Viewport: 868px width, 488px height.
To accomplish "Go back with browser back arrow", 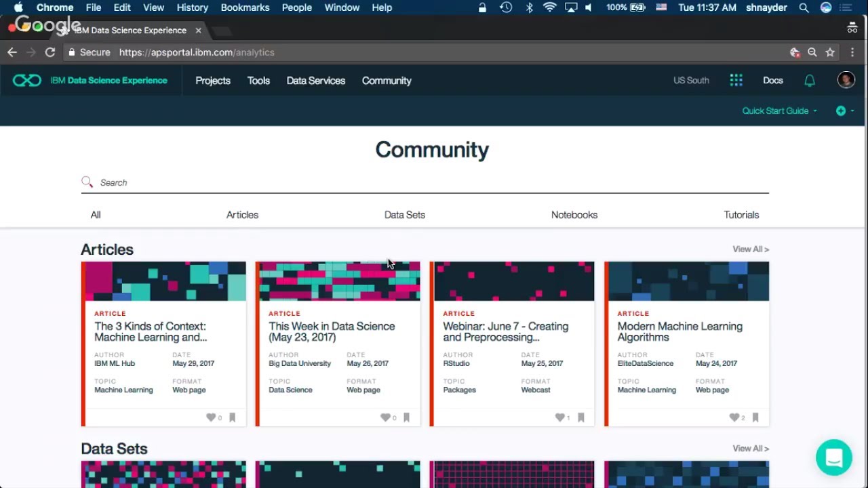I will point(12,52).
